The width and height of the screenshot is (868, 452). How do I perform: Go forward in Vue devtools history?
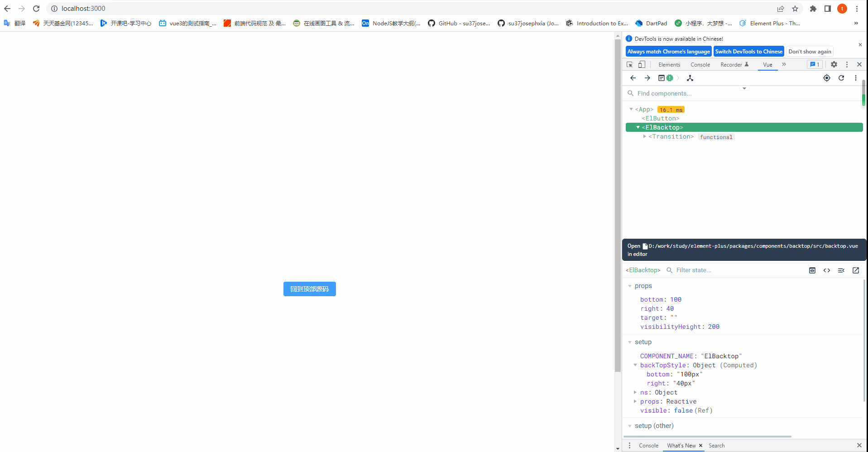pyautogui.click(x=647, y=78)
